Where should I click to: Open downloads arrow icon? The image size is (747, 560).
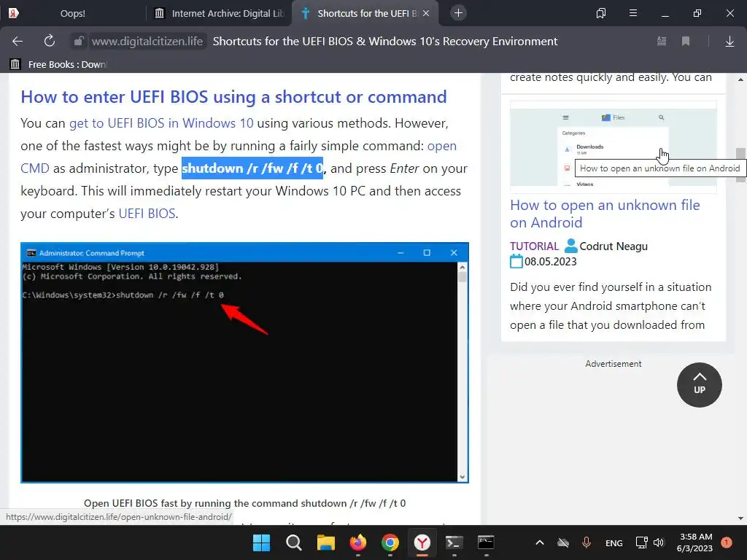[x=729, y=42]
